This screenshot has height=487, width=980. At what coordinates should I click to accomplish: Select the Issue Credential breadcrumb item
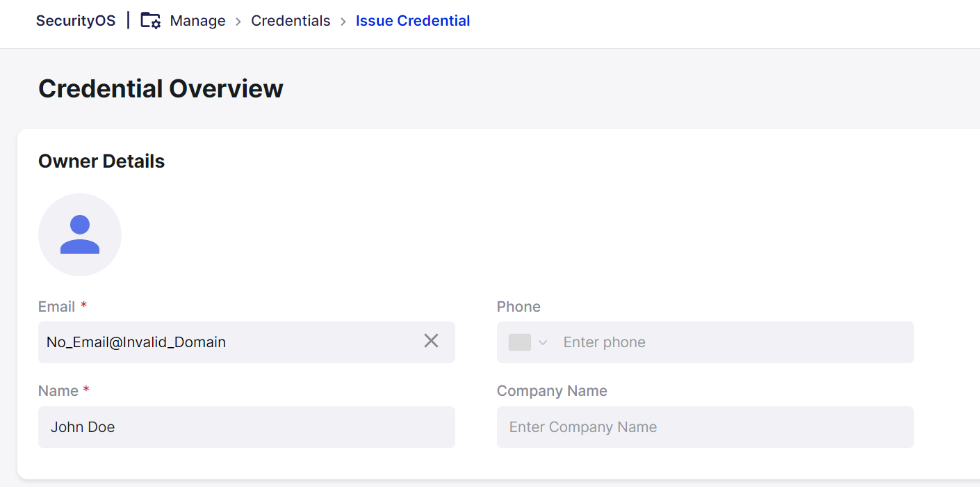(x=412, y=21)
